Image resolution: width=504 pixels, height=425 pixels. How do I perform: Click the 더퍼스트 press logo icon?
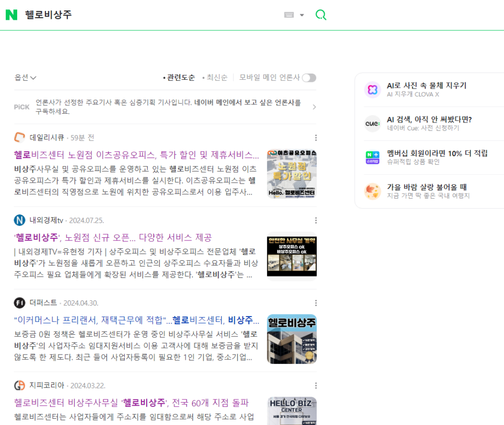point(20,302)
